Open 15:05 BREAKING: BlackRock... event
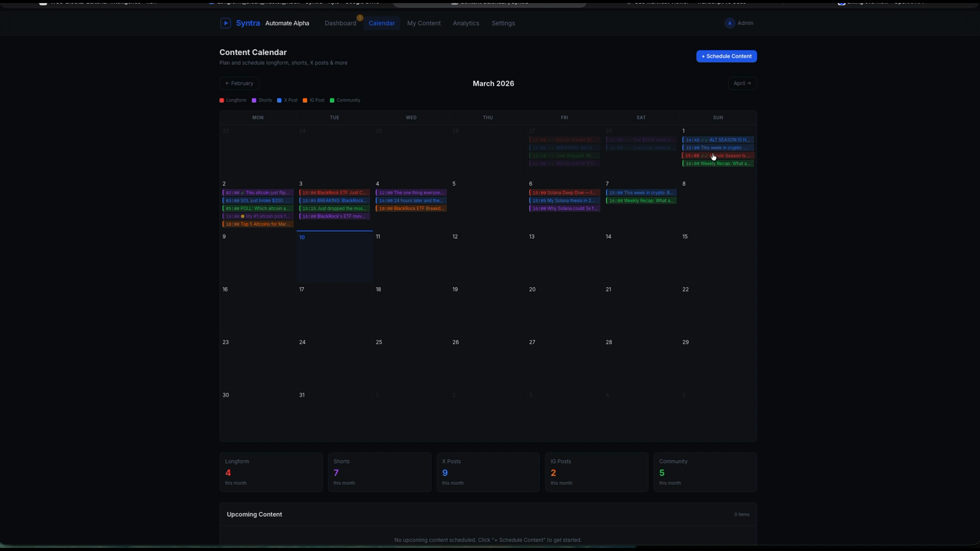 (334, 201)
